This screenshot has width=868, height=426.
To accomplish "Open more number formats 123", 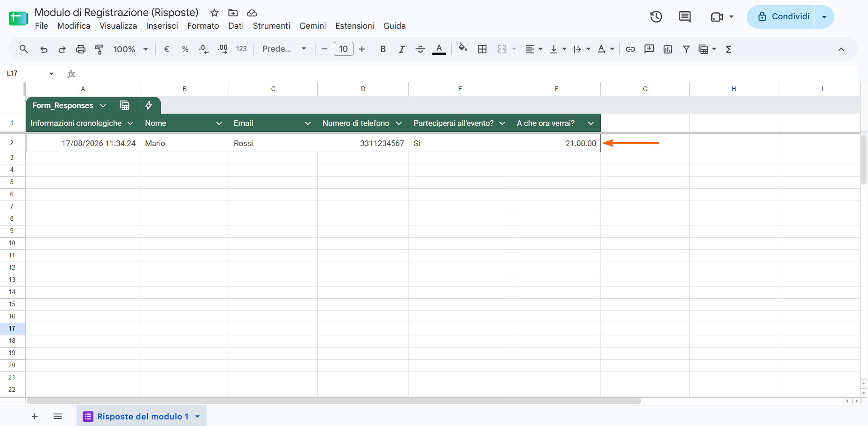I will click(241, 49).
